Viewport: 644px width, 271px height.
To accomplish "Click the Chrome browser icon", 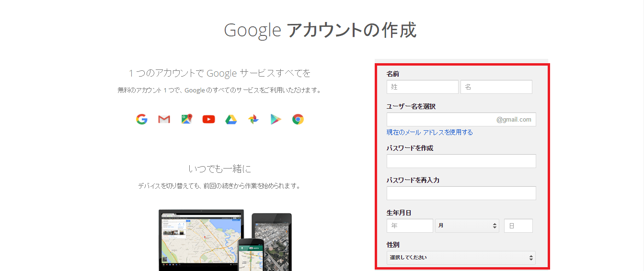I will point(298,119).
